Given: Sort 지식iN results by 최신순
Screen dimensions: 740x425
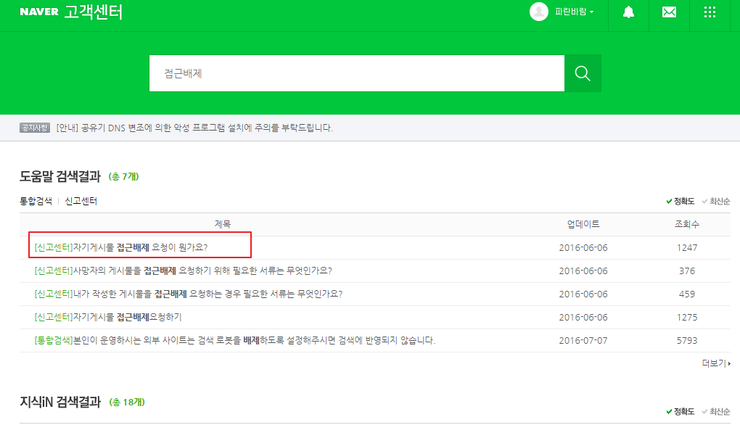Looking at the screenshot, I should (715, 412).
